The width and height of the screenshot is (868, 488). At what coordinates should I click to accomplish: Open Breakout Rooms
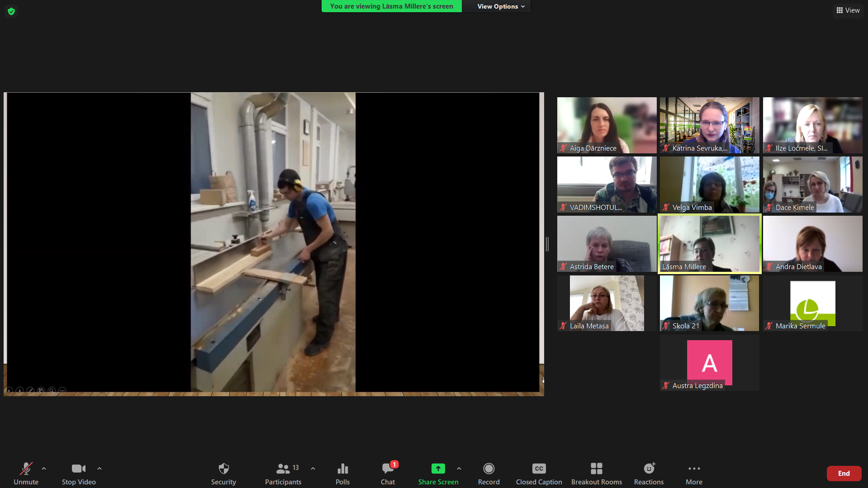[x=596, y=473]
